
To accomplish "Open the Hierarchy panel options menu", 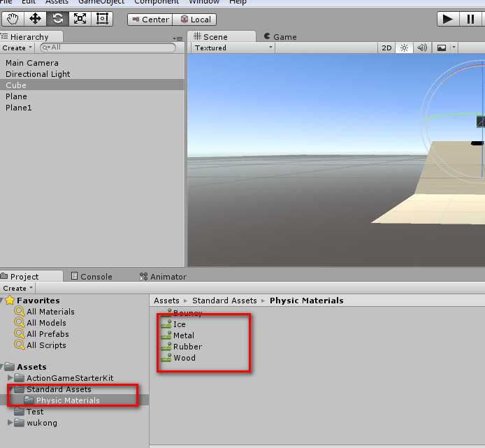I will (x=178, y=38).
